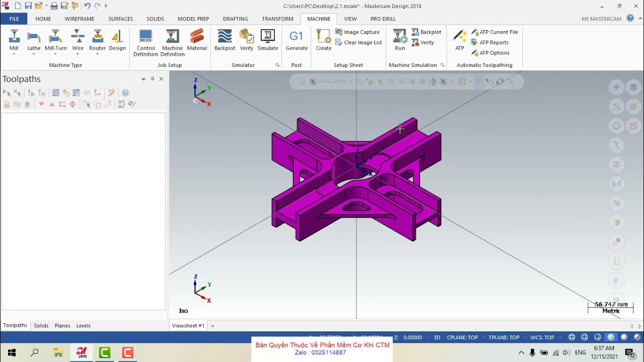Screen dimensions: 644x362
Task: Open the Simulator group dialog launcher
Action: tap(277, 65)
